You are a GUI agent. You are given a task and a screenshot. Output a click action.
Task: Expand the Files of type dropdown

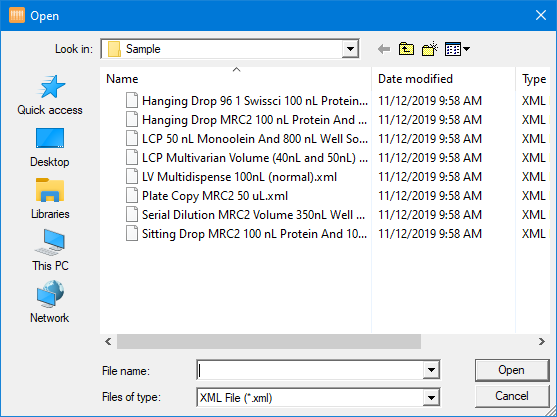point(431,397)
